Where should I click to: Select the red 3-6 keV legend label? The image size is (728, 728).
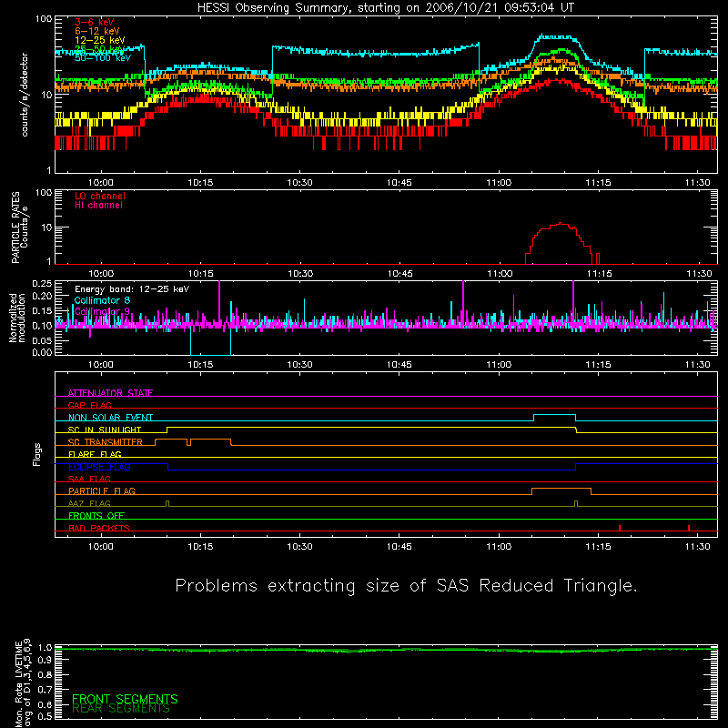pos(95,22)
